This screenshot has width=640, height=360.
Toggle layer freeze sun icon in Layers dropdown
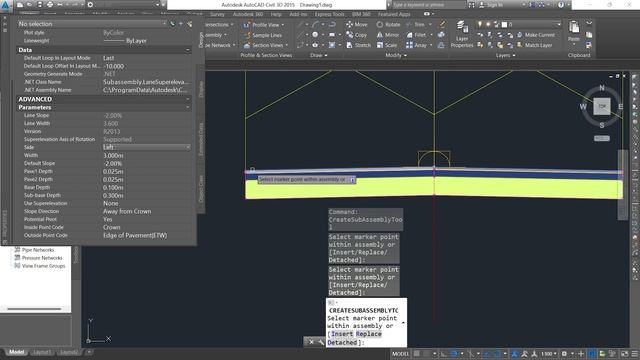pos(488,24)
